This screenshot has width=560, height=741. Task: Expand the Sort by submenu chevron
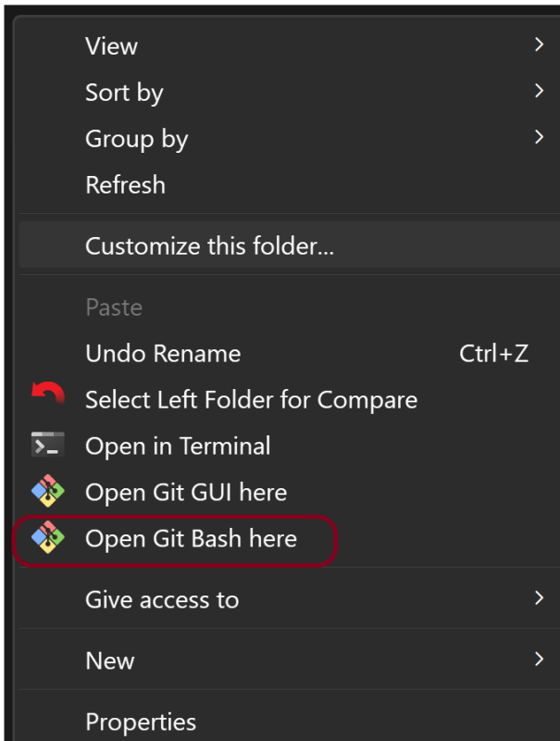[x=539, y=91]
